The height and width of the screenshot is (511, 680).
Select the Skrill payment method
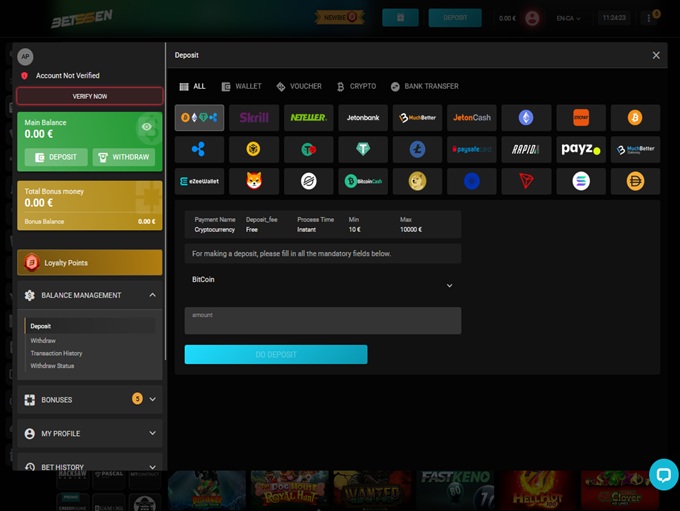[254, 118]
